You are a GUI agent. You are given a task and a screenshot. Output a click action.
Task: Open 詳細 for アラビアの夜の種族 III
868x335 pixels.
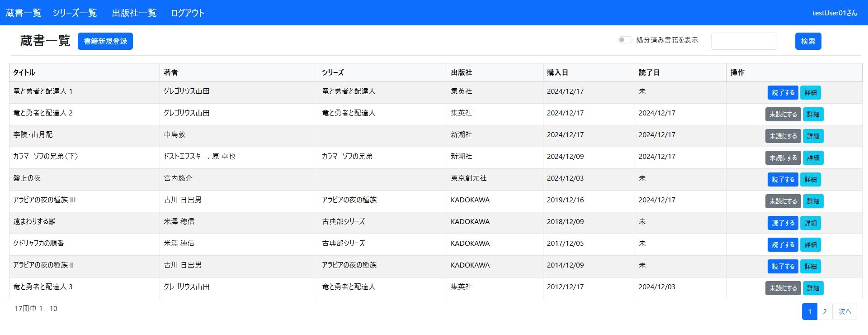click(x=813, y=201)
